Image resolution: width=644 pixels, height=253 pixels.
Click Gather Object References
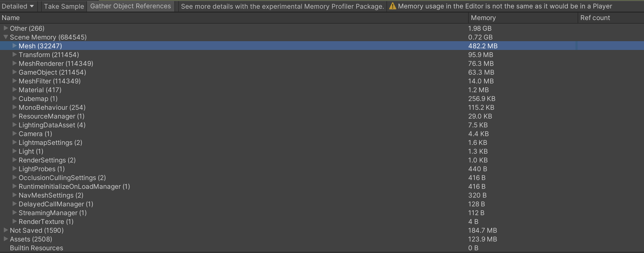point(130,6)
